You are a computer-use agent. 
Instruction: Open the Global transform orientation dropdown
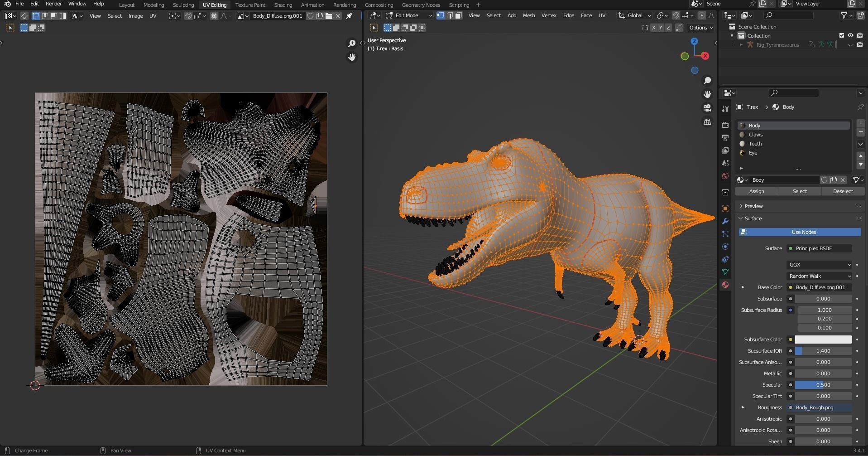635,15
